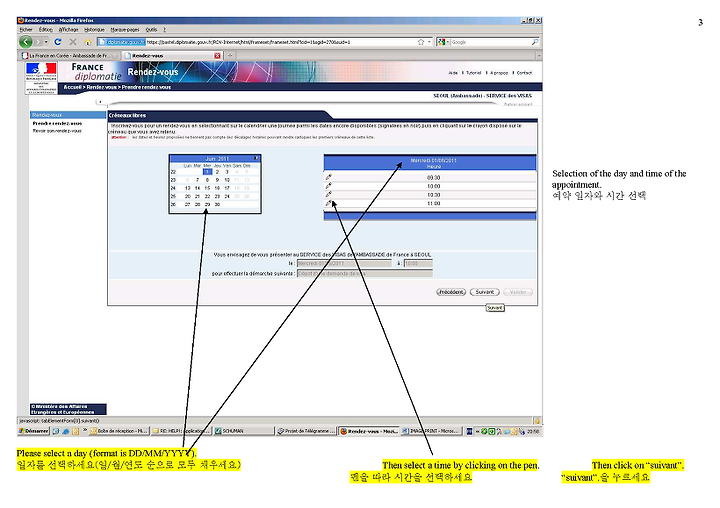Click the France diplomatie logo
Screen dimensions: 720x508
tap(96, 72)
